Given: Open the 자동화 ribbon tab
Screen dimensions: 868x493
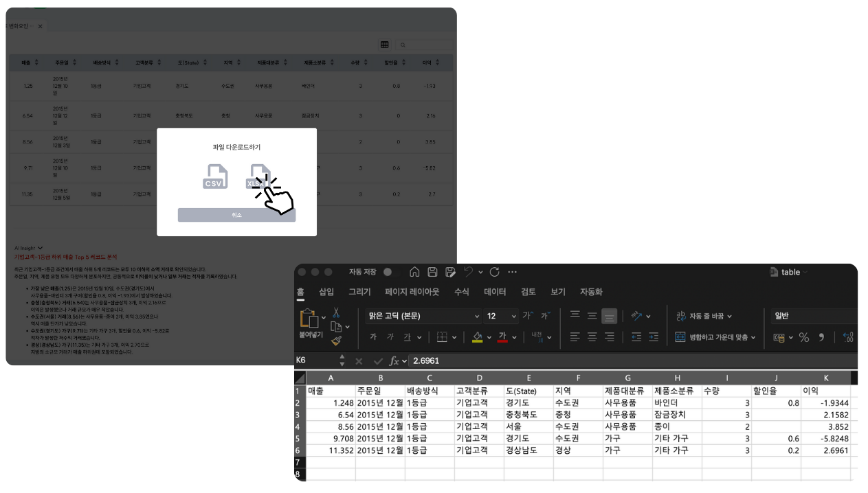Looking at the screenshot, I should point(591,292).
